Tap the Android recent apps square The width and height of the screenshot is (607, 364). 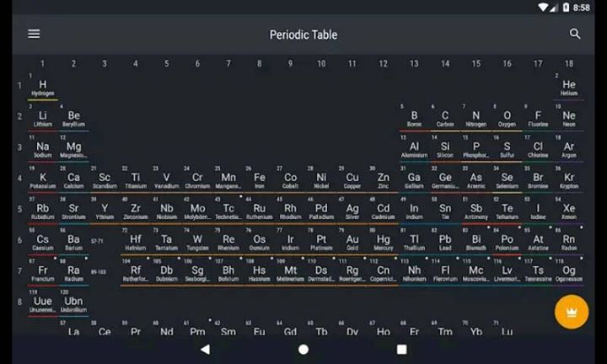401,349
